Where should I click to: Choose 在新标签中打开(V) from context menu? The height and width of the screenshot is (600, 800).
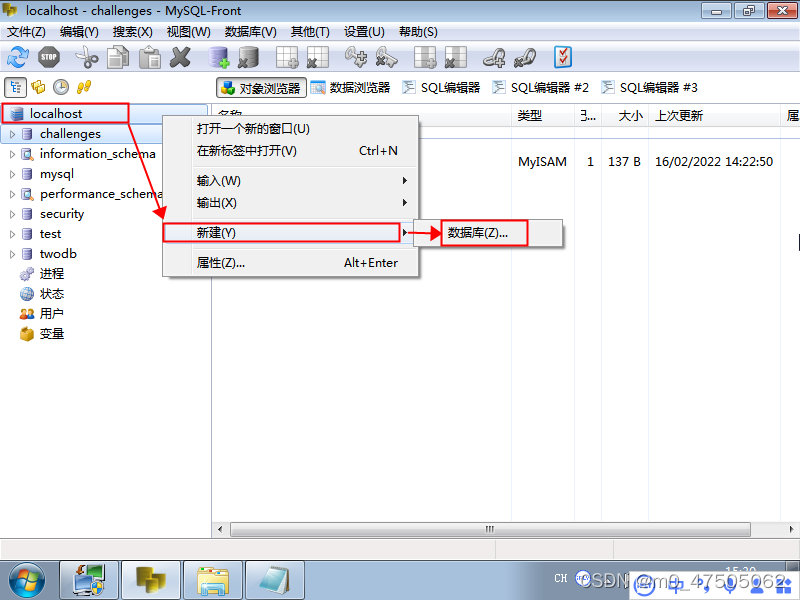click(291, 151)
